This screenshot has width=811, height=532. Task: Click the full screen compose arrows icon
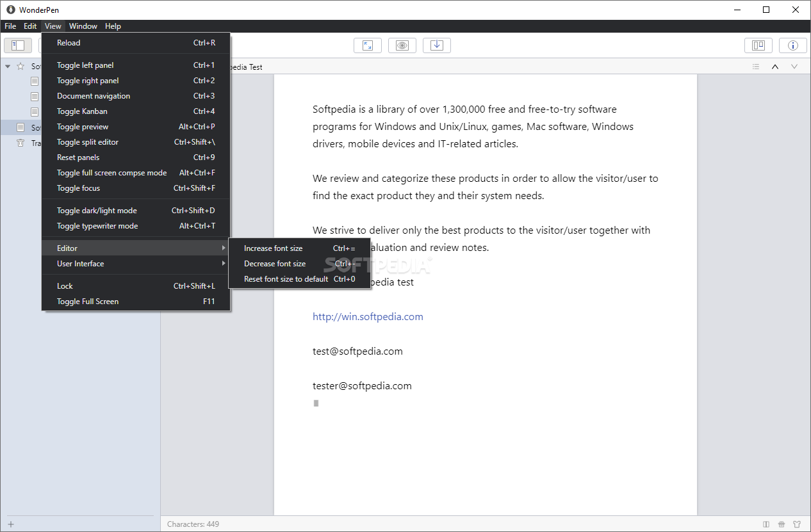[x=368, y=45]
